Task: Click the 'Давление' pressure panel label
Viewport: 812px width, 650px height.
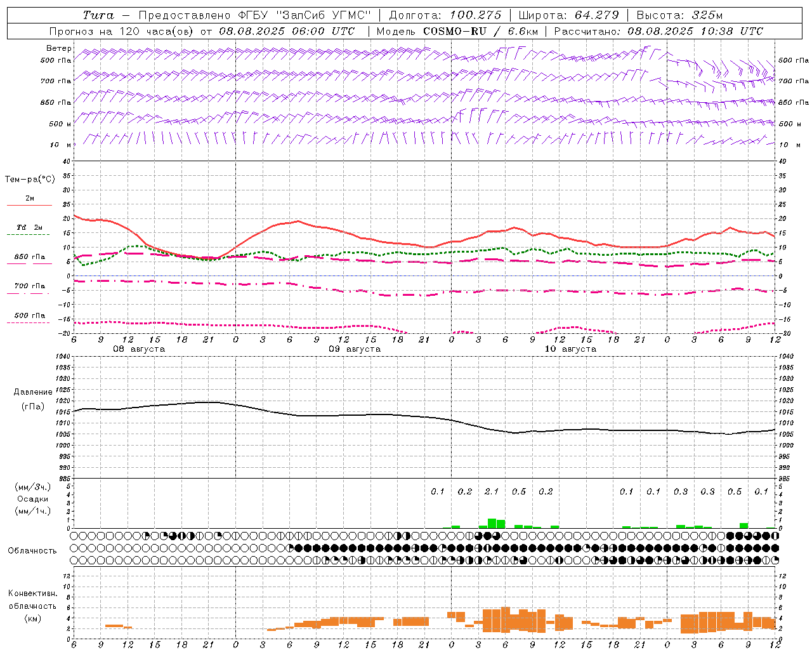Action: [x=33, y=392]
